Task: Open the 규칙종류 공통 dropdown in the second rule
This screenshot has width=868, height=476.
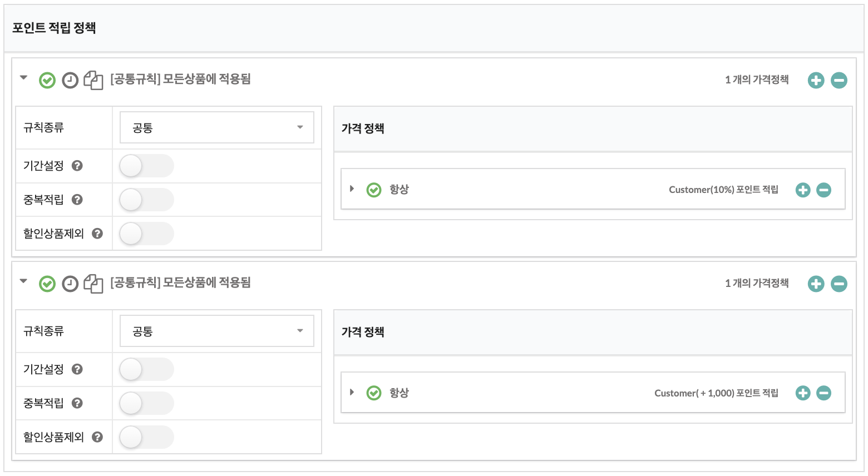Action: [217, 331]
